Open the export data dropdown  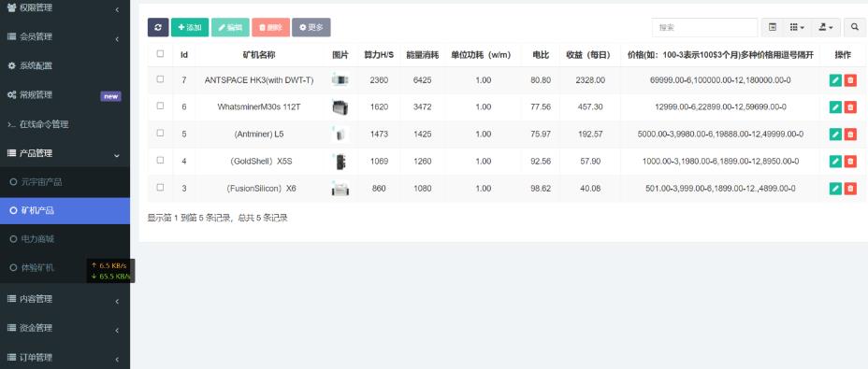pos(826,27)
